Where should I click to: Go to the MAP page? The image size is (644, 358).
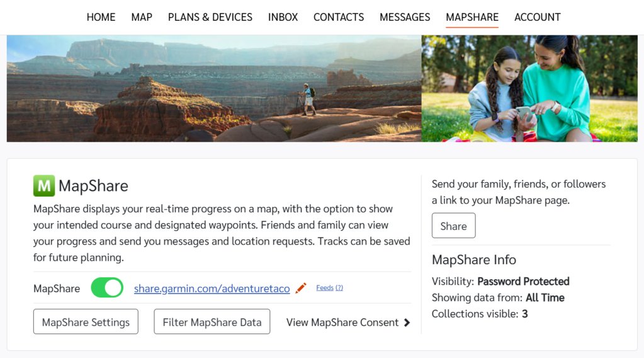click(x=142, y=17)
